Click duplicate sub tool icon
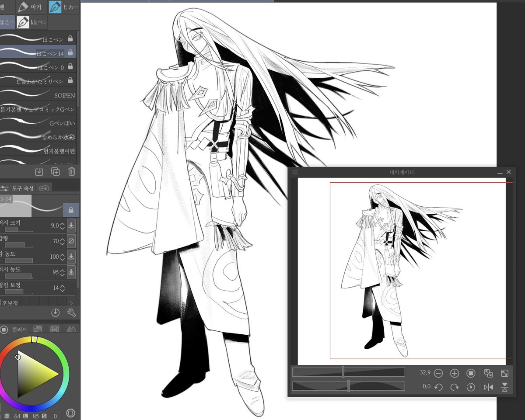Image resolution: width=525 pixels, height=420 pixels. click(56, 172)
